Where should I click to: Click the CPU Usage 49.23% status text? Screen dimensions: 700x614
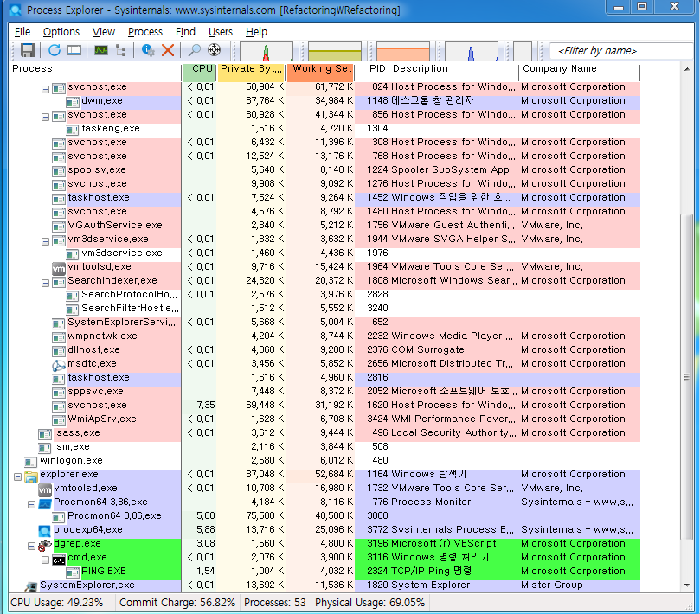point(57,603)
